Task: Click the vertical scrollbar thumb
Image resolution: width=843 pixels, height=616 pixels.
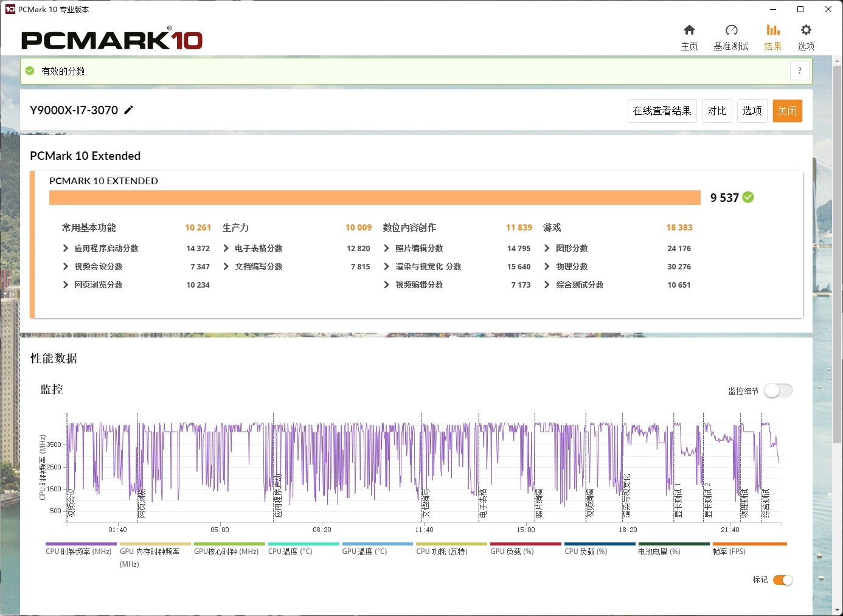Action: point(838,254)
